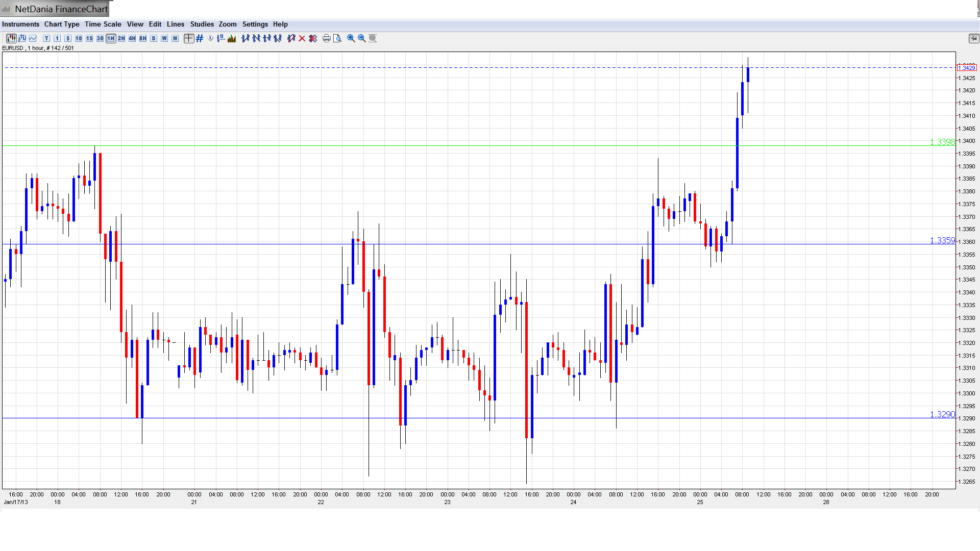Image resolution: width=980 pixels, height=551 pixels.
Task: Click the 1.3359 horizontal line label
Action: [942, 240]
